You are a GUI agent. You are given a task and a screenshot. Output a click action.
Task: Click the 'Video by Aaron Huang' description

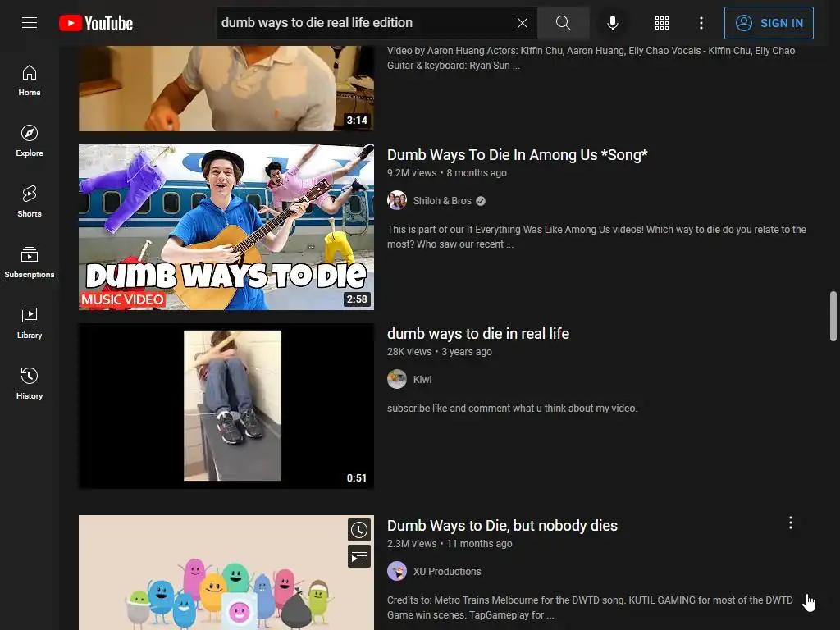point(591,58)
